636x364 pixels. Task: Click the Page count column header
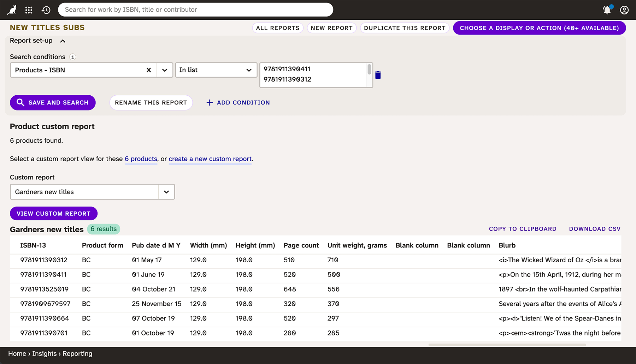click(301, 245)
